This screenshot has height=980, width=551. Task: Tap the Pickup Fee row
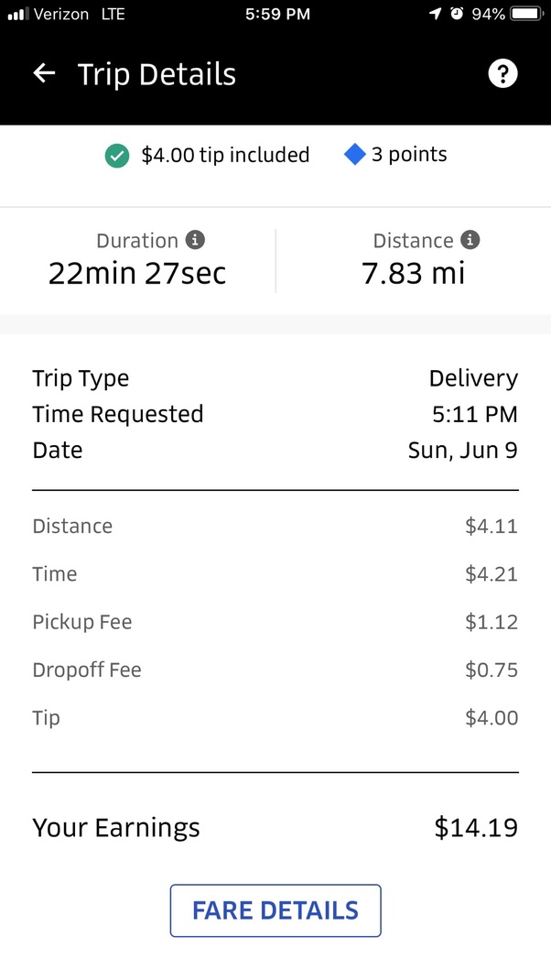(275, 622)
